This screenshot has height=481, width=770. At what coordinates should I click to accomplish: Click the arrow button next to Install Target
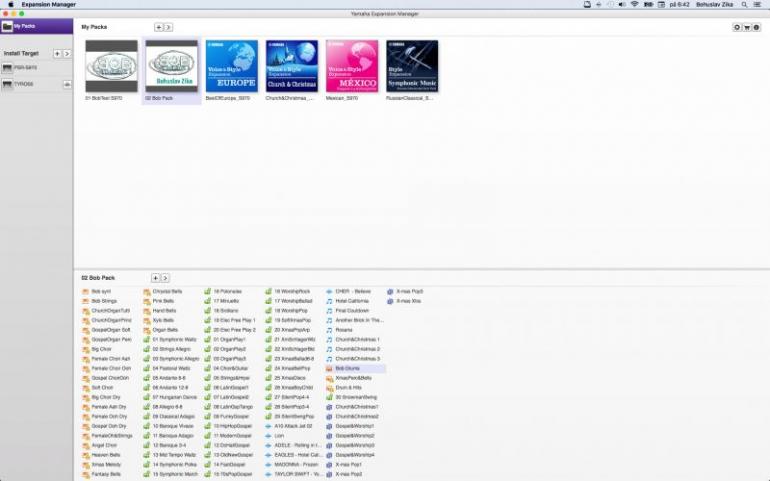tap(67, 54)
